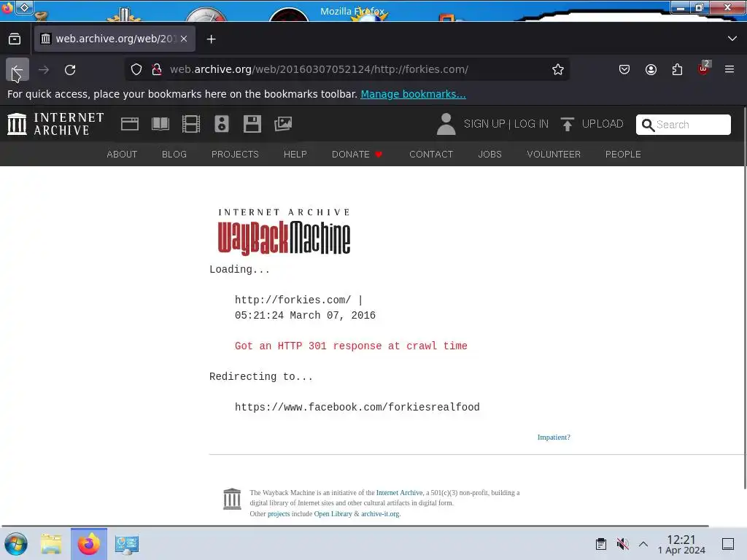The image size is (747, 560).
Task: Select the web.archive.org browser tab
Action: click(x=115, y=39)
